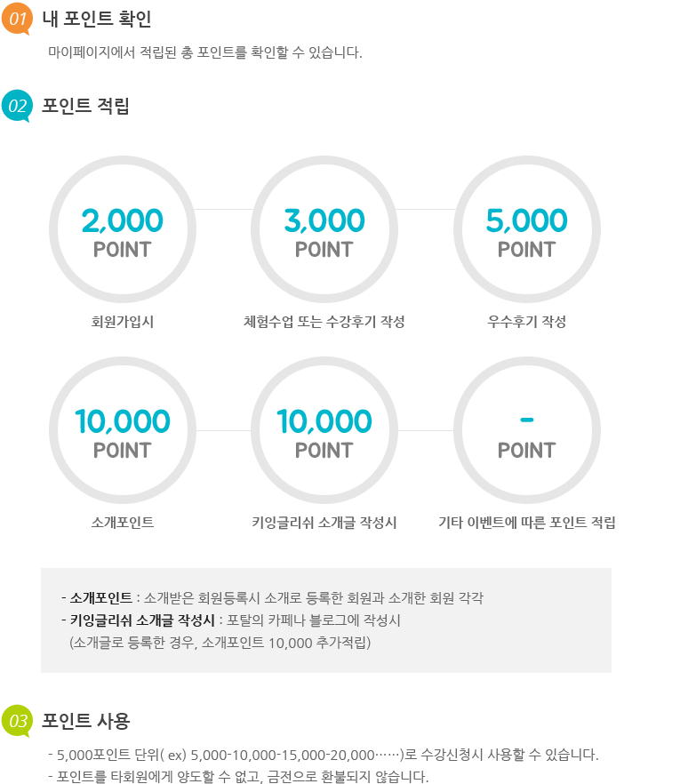Click the 내 포인트 확인 heading

coord(97,19)
